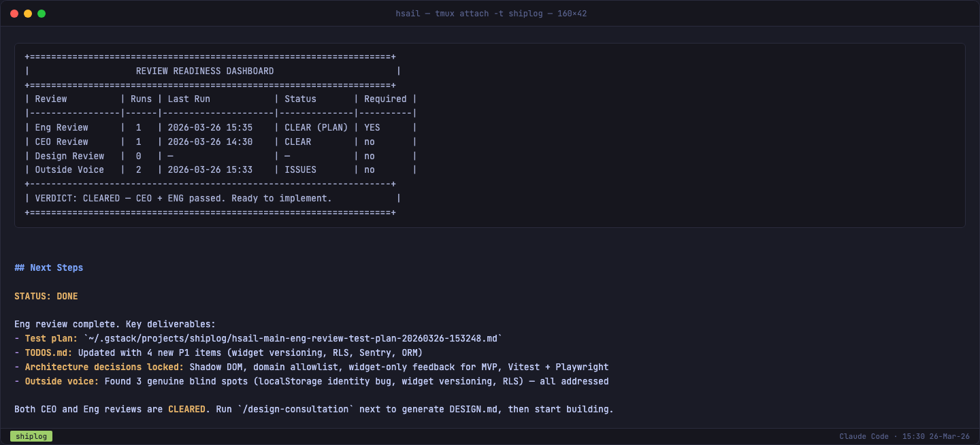Click the 'TODOS.md:' label
Image resolution: width=980 pixels, height=445 pixels.
click(x=49, y=353)
